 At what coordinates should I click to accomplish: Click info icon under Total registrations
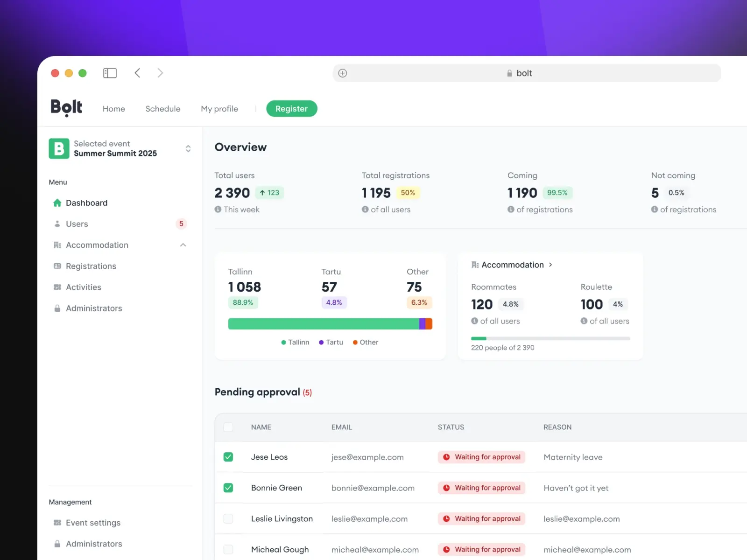[365, 210]
